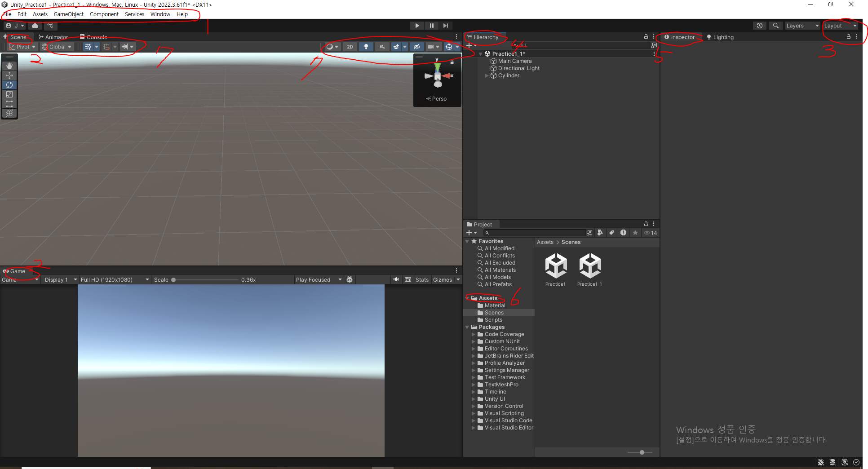This screenshot has height=469, width=868.
Task: Click the Gizmos button in Game view
Action: click(443, 279)
